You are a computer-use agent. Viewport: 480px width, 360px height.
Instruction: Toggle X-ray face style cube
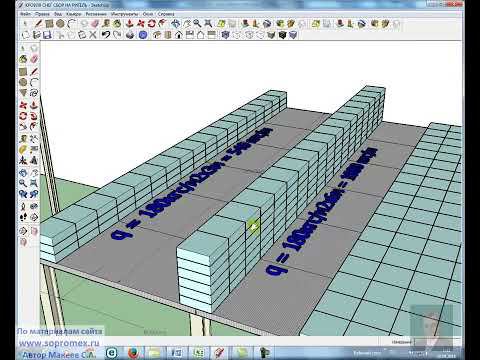226,35
